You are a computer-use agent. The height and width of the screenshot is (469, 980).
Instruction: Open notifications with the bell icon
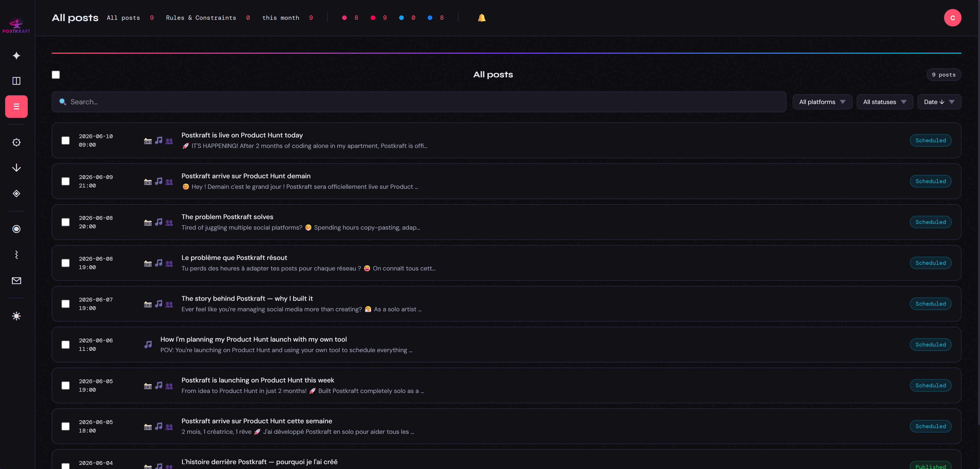482,18
